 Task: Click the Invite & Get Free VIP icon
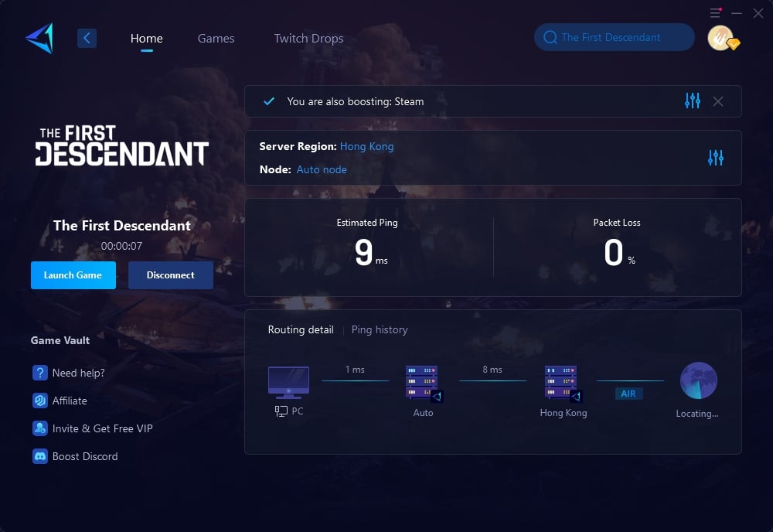(x=40, y=428)
